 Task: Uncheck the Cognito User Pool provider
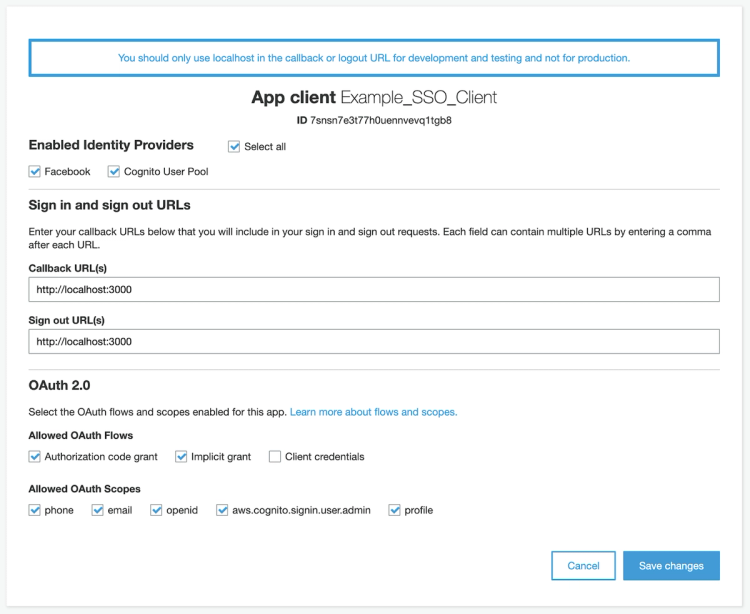[113, 171]
